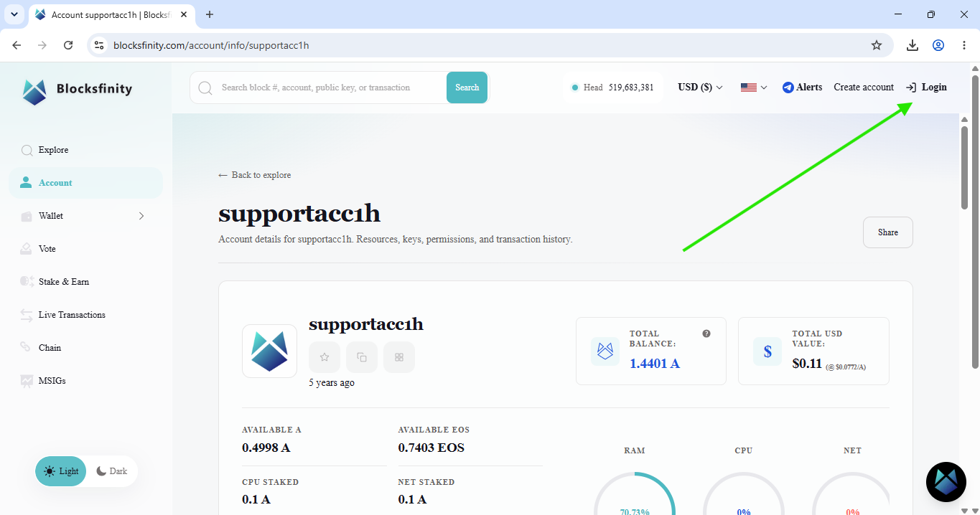Screen dimensions: 980x515
Task: Click the search magnifier icon
Action: tap(205, 88)
